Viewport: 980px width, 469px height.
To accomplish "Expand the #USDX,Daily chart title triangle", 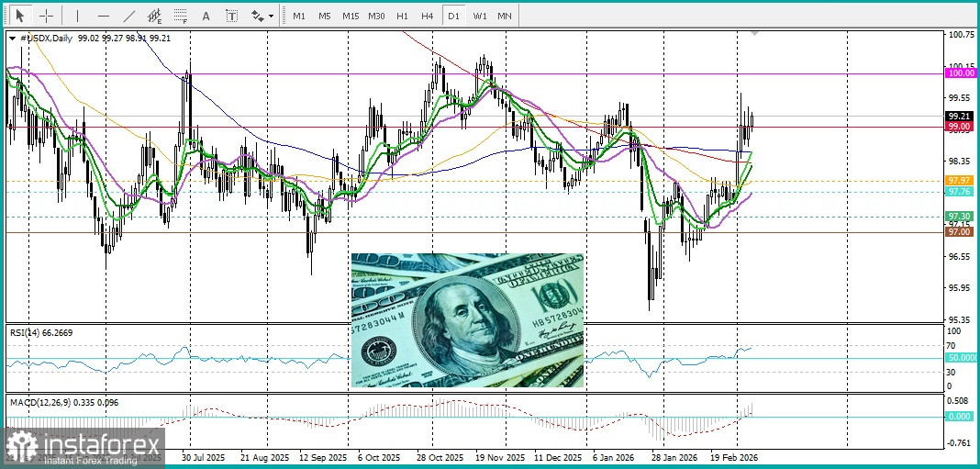I will 13,39.
